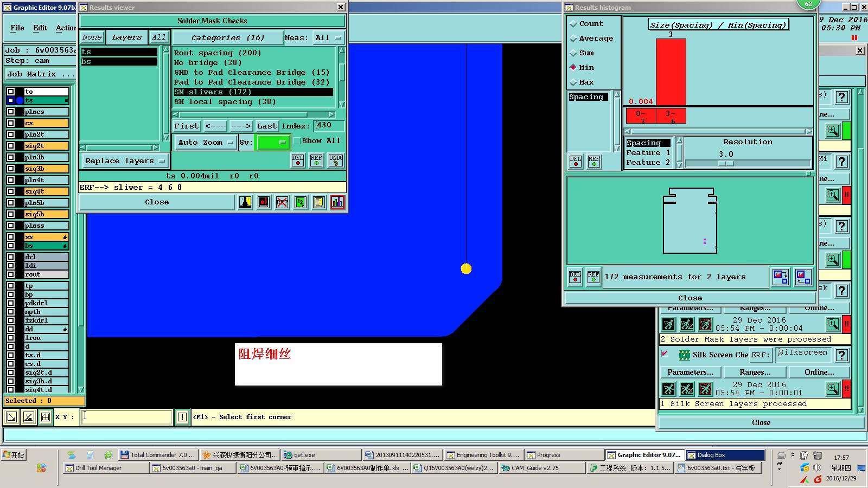Viewport: 868px width, 488px height.
Task: Click magnifier results icon in Silk Screen checklist row
Action: click(833, 389)
